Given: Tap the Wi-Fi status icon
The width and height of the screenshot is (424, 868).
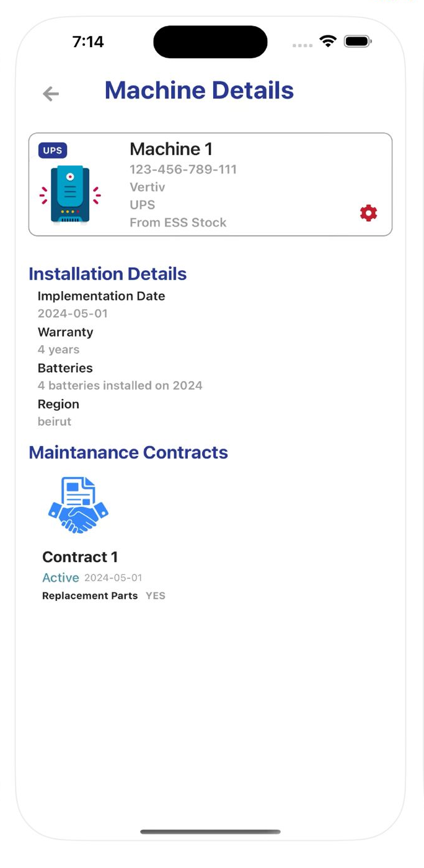Looking at the screenshot, I should [x=327, y=42].
